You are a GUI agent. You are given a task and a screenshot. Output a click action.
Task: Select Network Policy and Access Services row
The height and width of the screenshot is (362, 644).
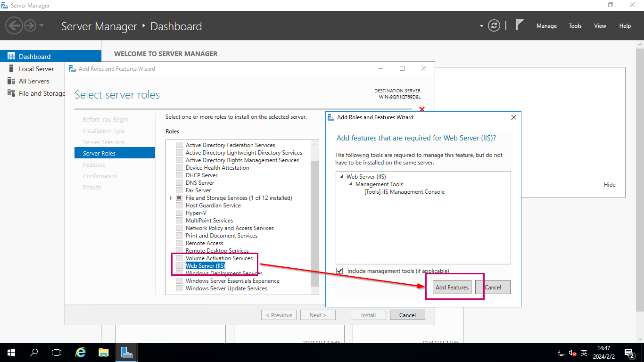(x=230, y=228)
